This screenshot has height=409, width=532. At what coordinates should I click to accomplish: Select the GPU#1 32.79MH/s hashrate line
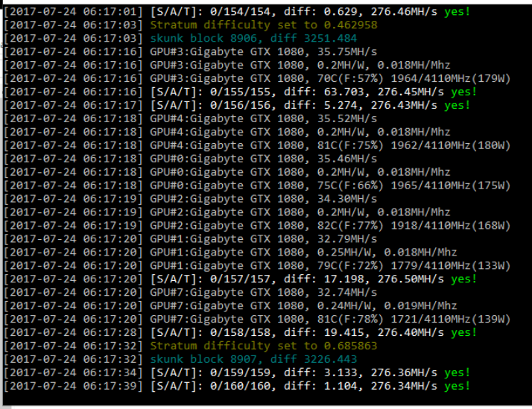click(190, 239)
